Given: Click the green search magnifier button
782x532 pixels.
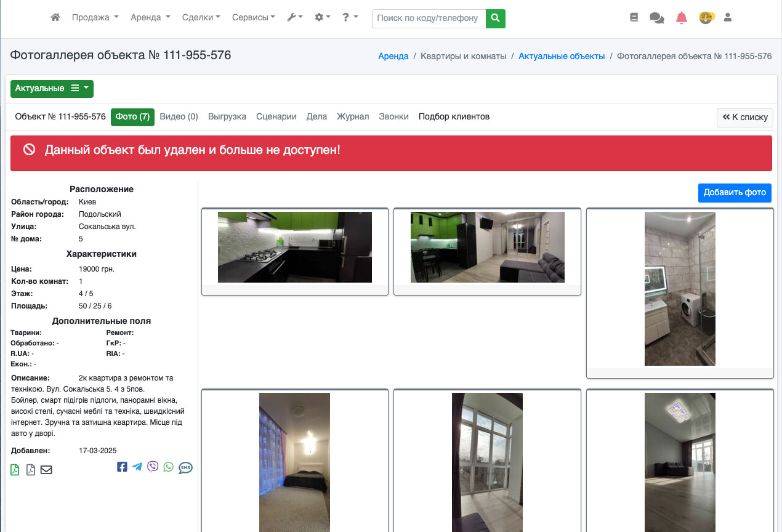Looking at the screenshot, I should click(495, 18).
